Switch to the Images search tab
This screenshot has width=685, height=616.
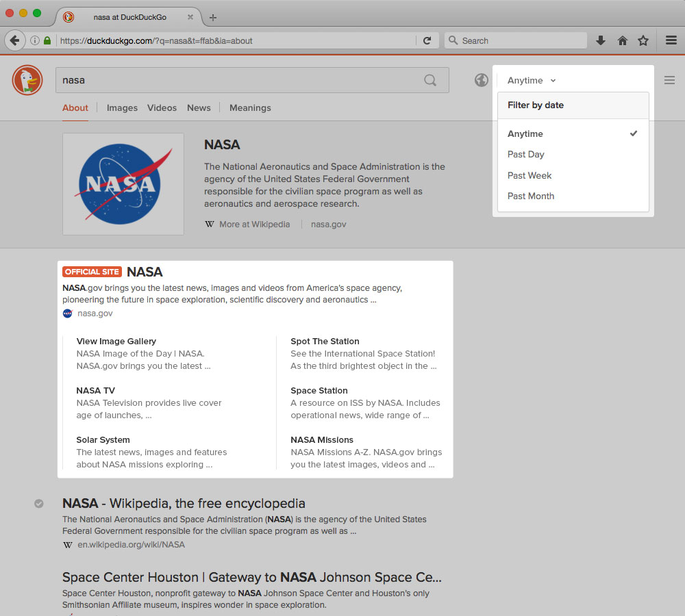pos(121,107)
